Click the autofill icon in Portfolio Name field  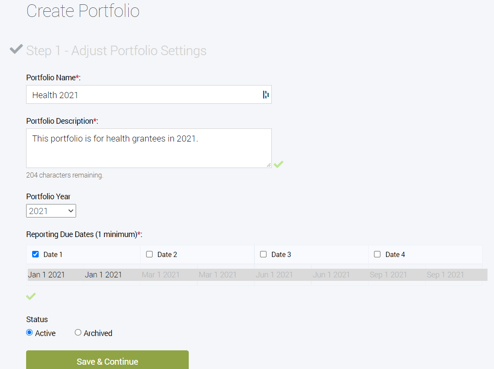266,95
